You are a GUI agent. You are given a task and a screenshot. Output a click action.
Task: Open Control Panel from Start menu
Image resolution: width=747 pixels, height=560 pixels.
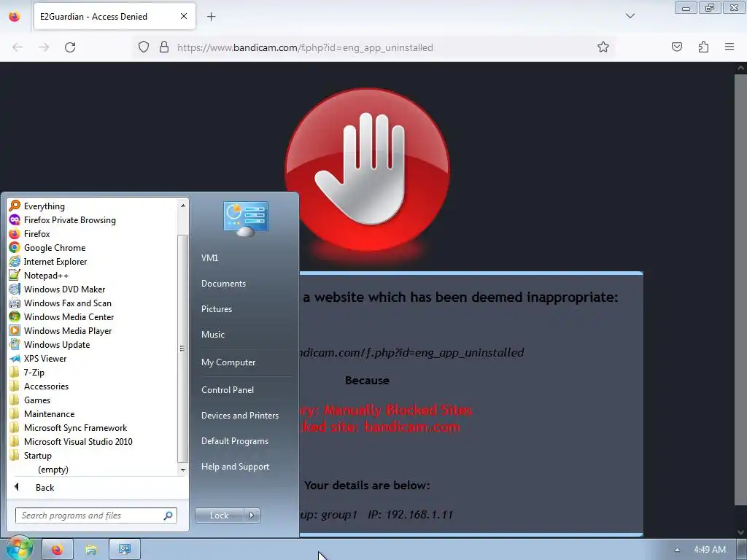coord(228,390)
